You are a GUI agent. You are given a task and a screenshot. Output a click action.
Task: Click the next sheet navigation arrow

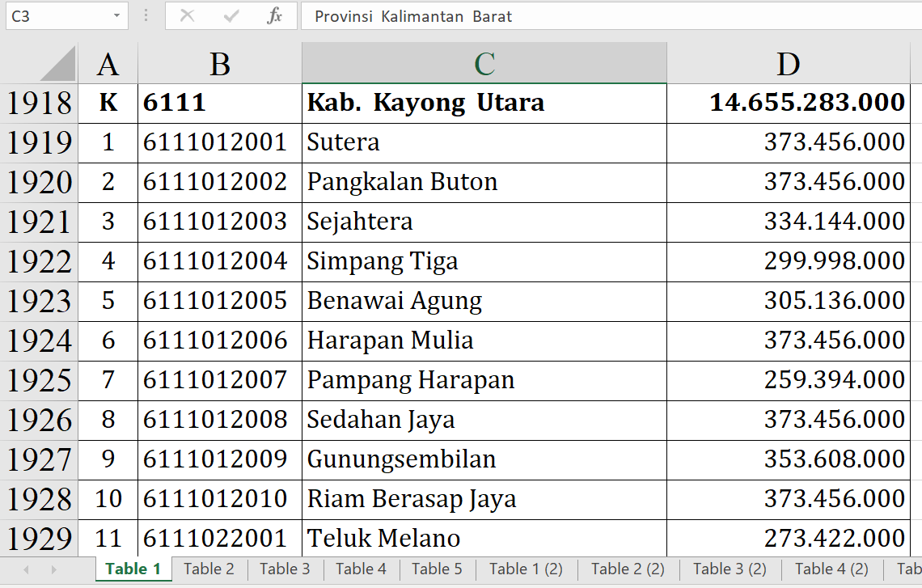point(55,569)
